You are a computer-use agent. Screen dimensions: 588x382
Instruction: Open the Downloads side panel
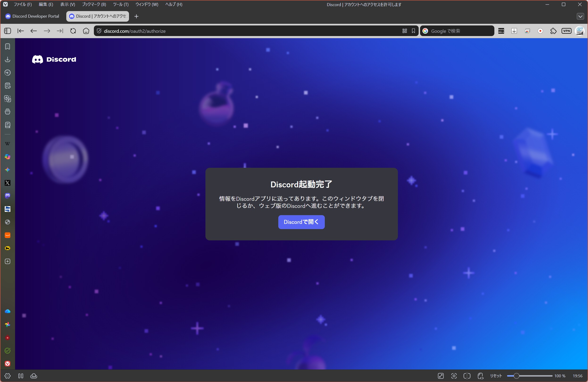pyautogui.click(x=8, y=59)
